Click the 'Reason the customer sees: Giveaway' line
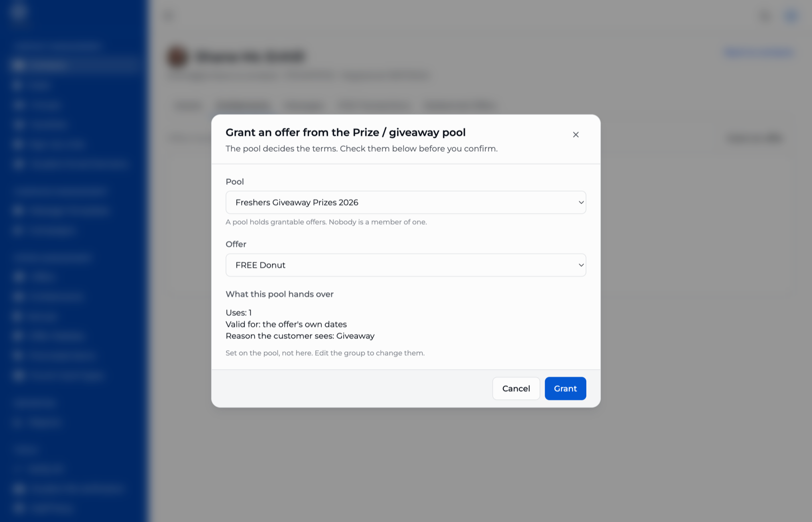Image resolution: width=812 pixels, height=522 pixels. pyautogui.click(x=300, y=336)
